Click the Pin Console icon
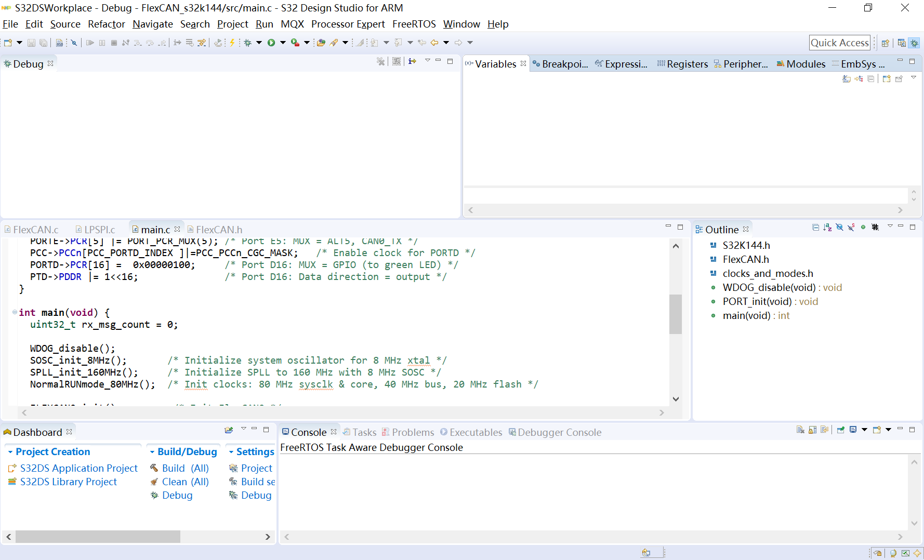The image size is (924, 560). pos(840,430)
